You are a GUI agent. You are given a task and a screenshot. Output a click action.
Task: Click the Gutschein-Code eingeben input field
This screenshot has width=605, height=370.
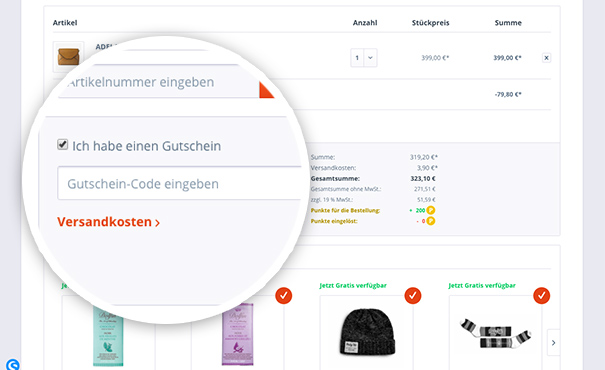coord(179,183)
